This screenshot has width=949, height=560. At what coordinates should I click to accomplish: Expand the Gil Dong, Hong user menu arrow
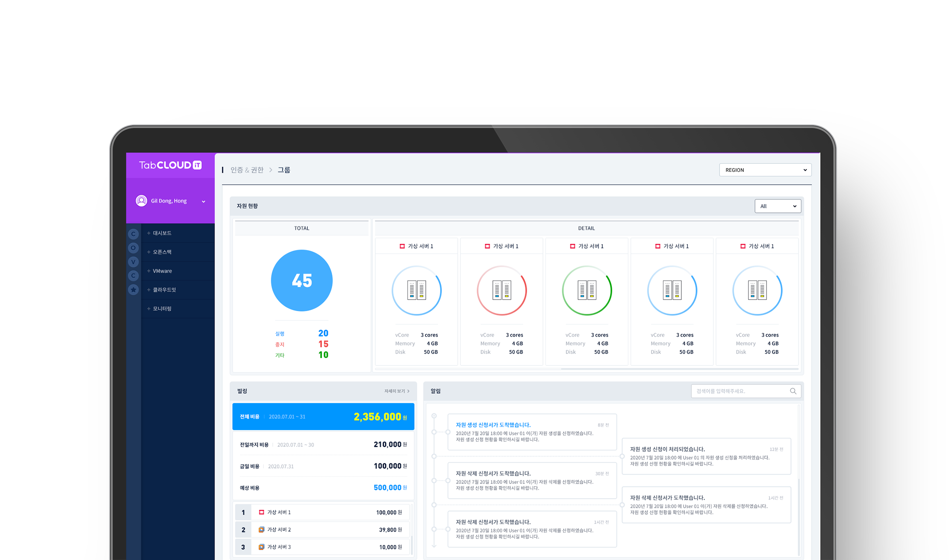pos(203,201)
